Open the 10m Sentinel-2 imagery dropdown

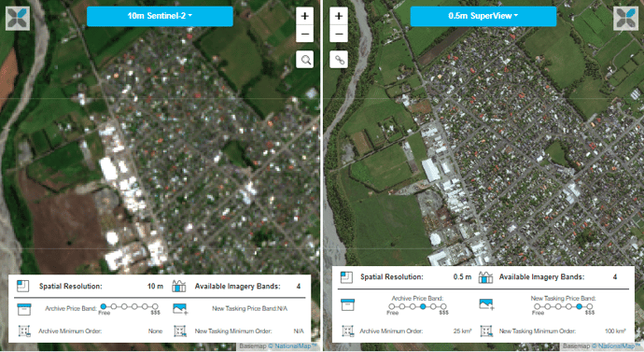(160, 16)
